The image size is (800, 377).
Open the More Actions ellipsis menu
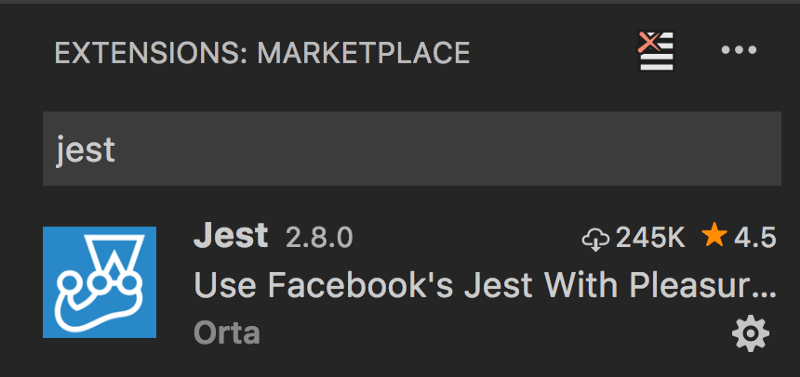tap(739, 50)
